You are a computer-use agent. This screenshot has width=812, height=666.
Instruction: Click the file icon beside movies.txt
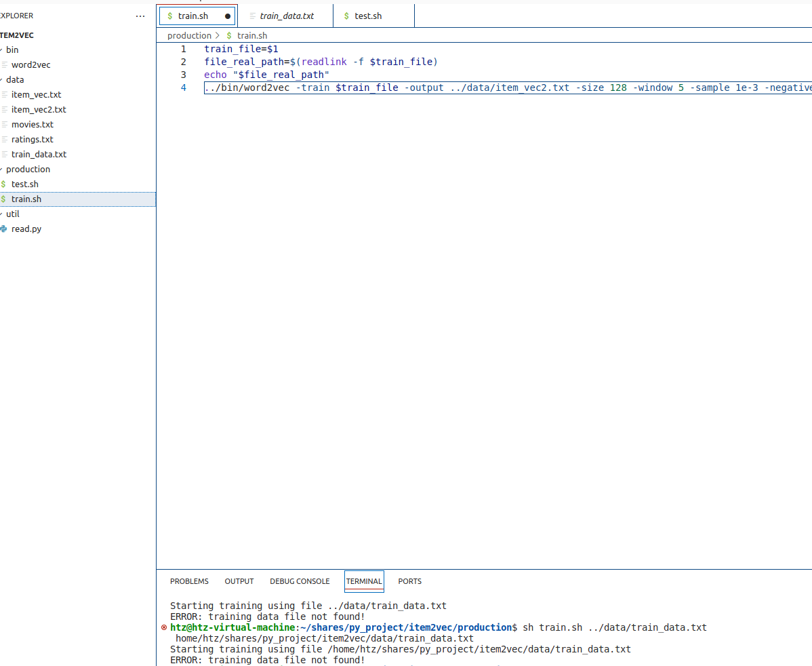[x=5, y=124]
